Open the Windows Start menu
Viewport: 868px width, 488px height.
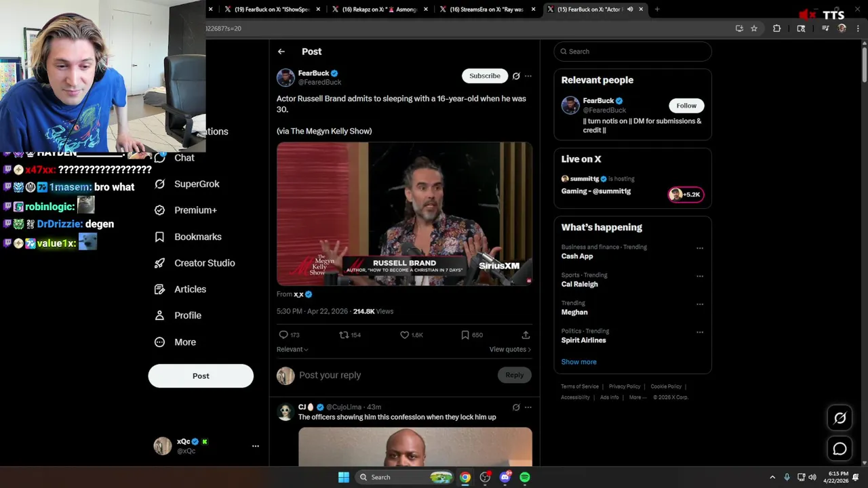tap(344, 477)
